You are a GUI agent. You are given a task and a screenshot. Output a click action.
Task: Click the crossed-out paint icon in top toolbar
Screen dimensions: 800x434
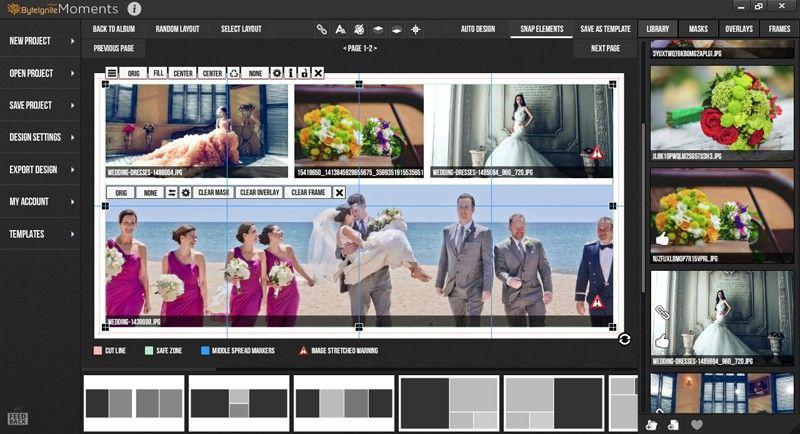coord(359,29)
